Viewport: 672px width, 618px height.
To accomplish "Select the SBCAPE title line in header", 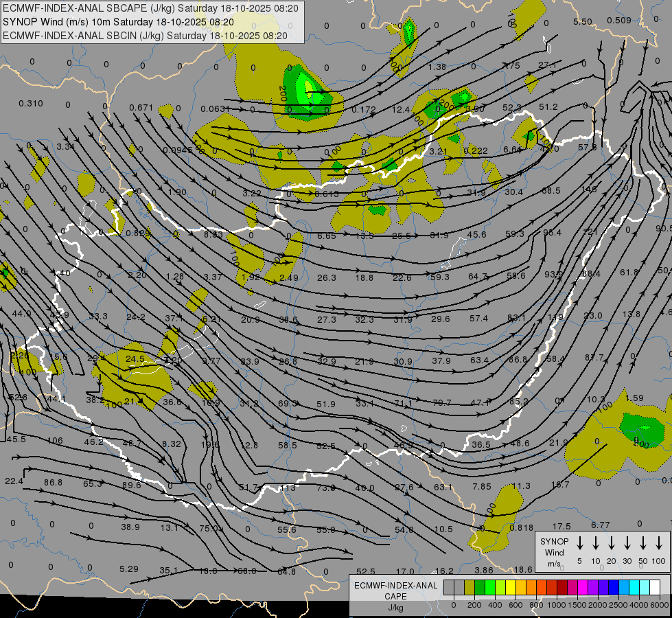I will 150,8.
